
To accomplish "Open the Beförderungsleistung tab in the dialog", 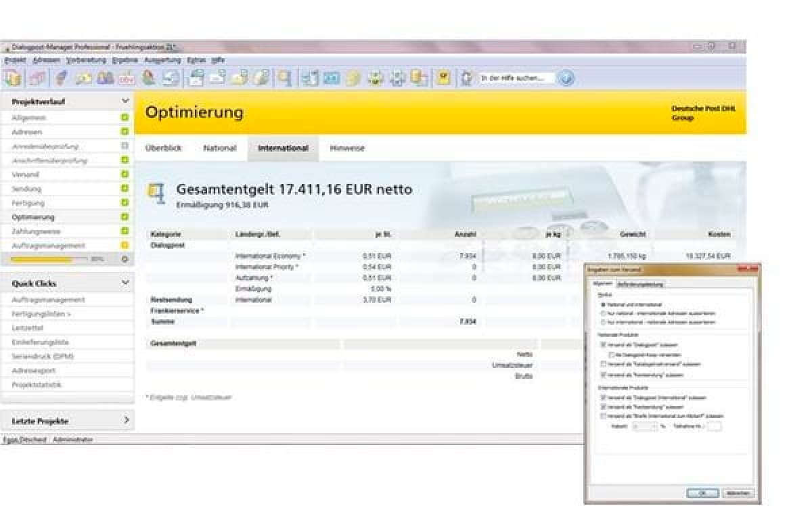I will [641, 284].
